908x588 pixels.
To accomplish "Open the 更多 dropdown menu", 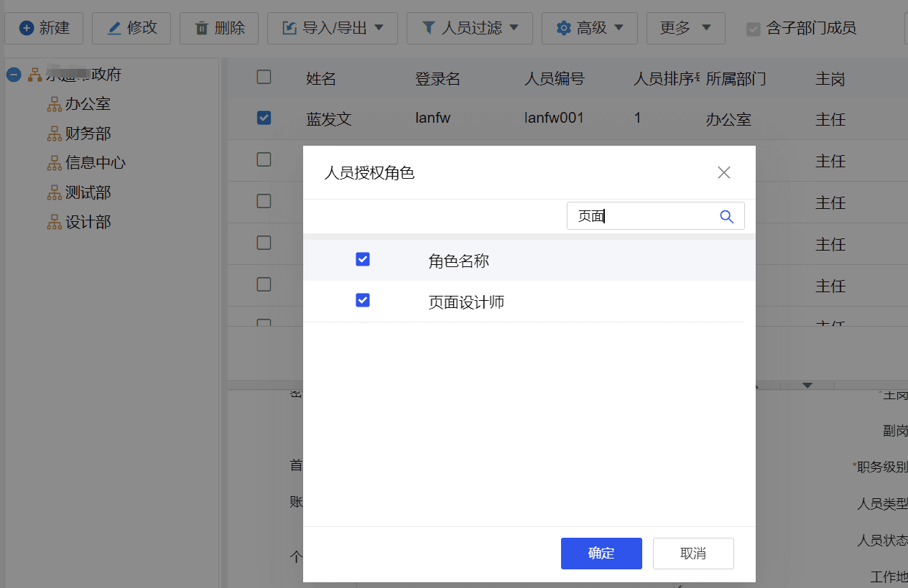I will click(x=686, y=28).
